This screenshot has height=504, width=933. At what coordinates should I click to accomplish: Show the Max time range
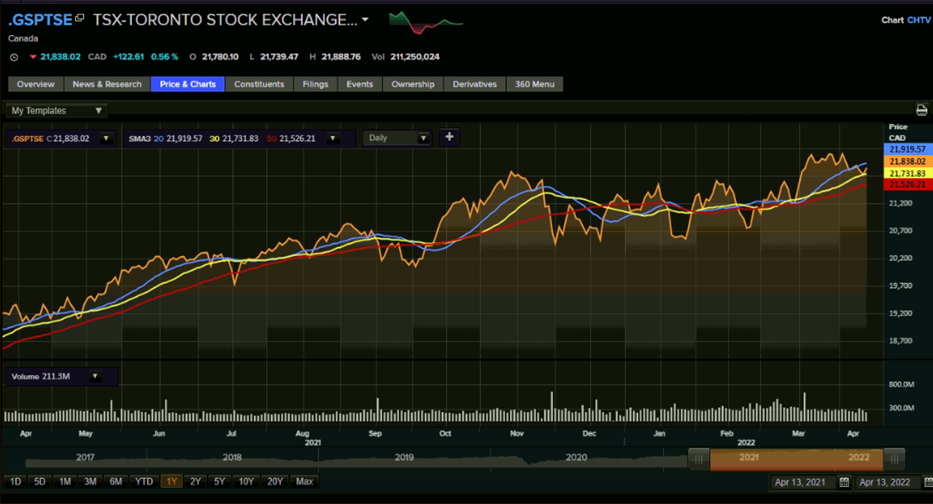[305, 481]
